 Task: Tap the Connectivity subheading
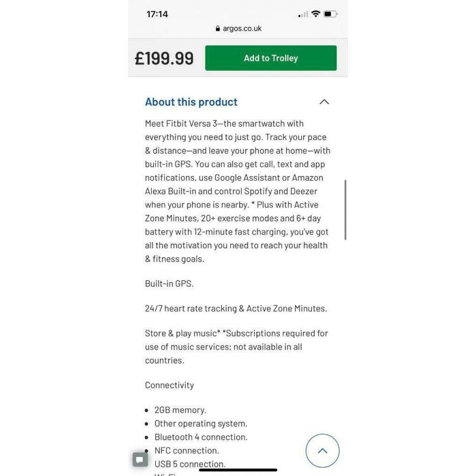(x=170, y=385)
